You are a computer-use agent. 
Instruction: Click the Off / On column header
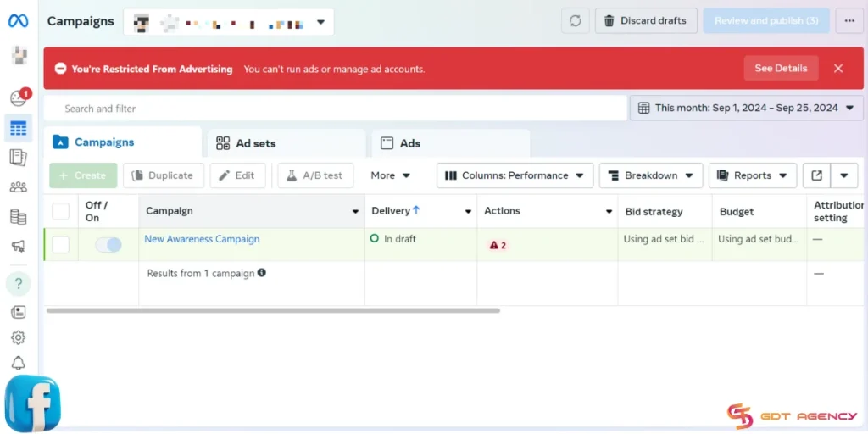(x=97, y=211)
